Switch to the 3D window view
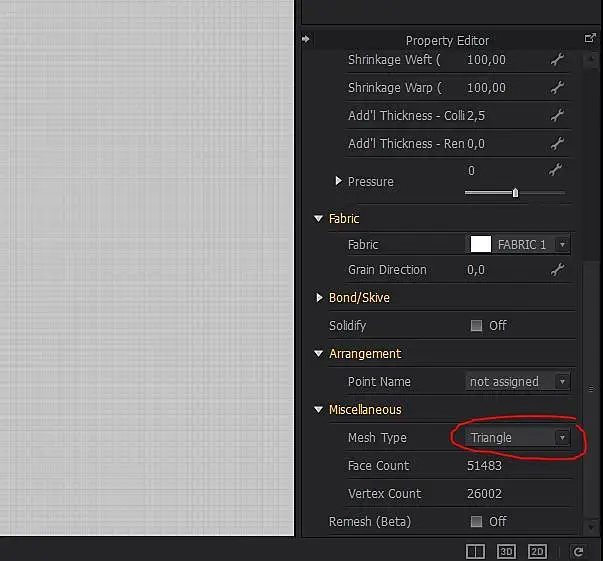This screenshot has width=603, height=561. pyautogui.click(x=506, y=551)
